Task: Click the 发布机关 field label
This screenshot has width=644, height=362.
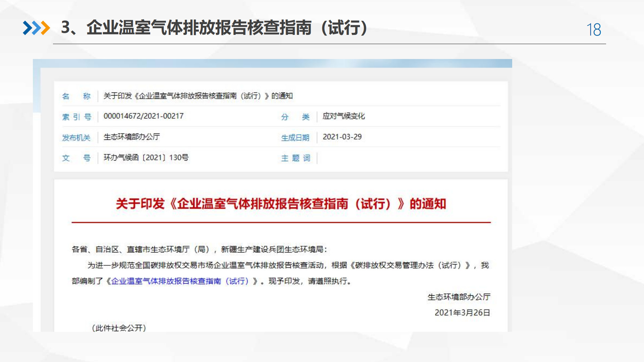Action: click(x=76, y=137)
